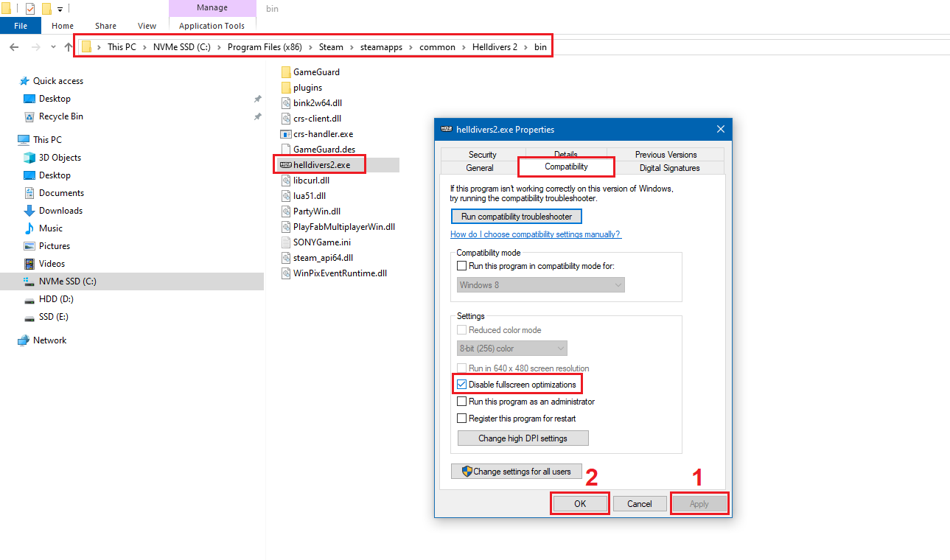Open the Windows 8 compatibility mode dropdown

click(540, 285)
